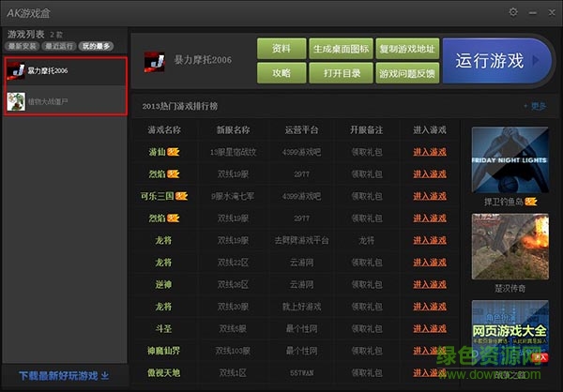Viewport: 563px width, 392px height.
Task: Click the 暴力摩托2006 icon in the game list
Action: click(16, 70)
